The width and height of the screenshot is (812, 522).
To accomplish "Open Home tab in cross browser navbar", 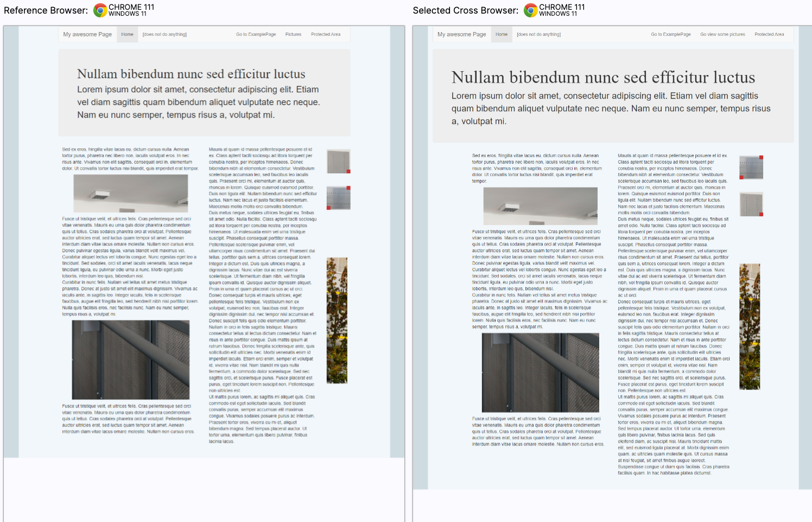I will pos(502,34).
